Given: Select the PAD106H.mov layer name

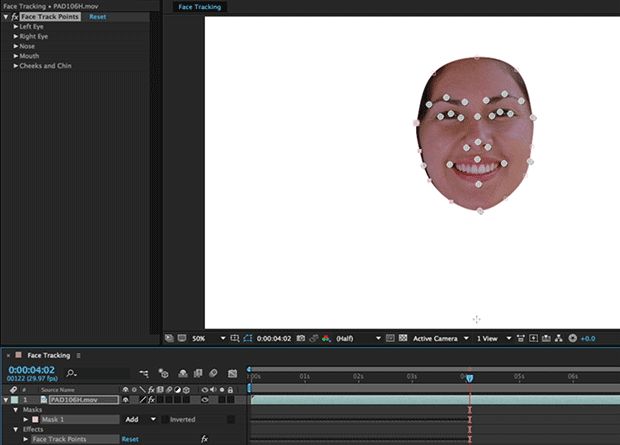Looking at the screenshot, I should click(x=84, y=400).
